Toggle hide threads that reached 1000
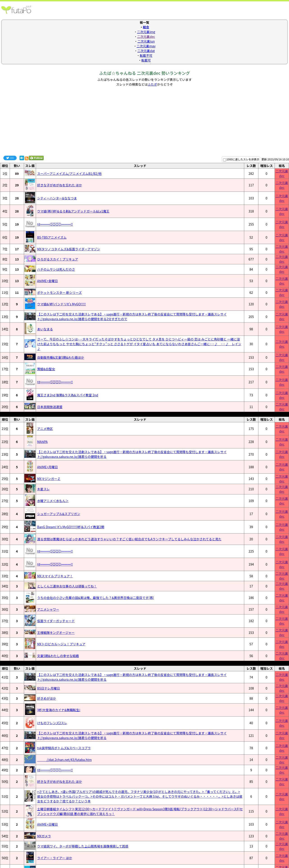289x868 pixels. click(x=224, y=160)
